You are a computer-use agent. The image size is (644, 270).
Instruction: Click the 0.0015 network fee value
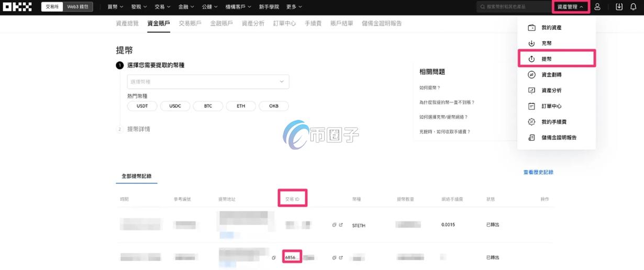[x=448, y=225]
